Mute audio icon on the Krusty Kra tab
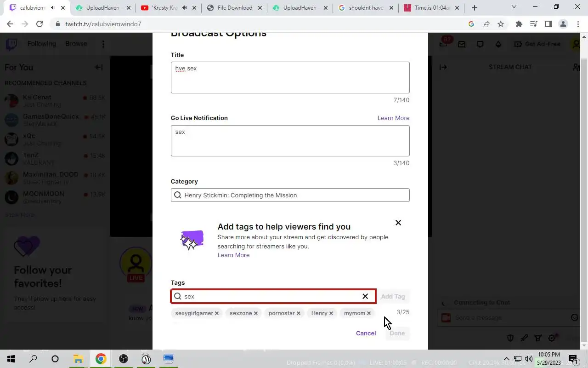 tap(185, 8)
